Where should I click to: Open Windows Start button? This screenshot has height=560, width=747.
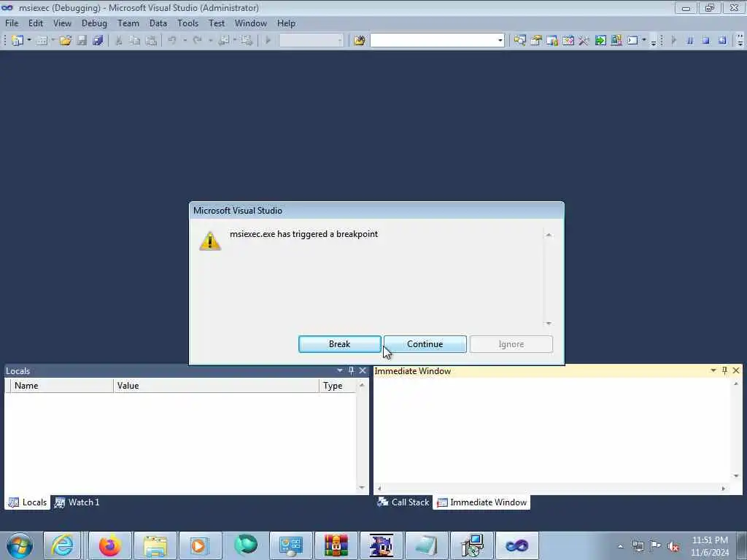[x=20, y=545]
